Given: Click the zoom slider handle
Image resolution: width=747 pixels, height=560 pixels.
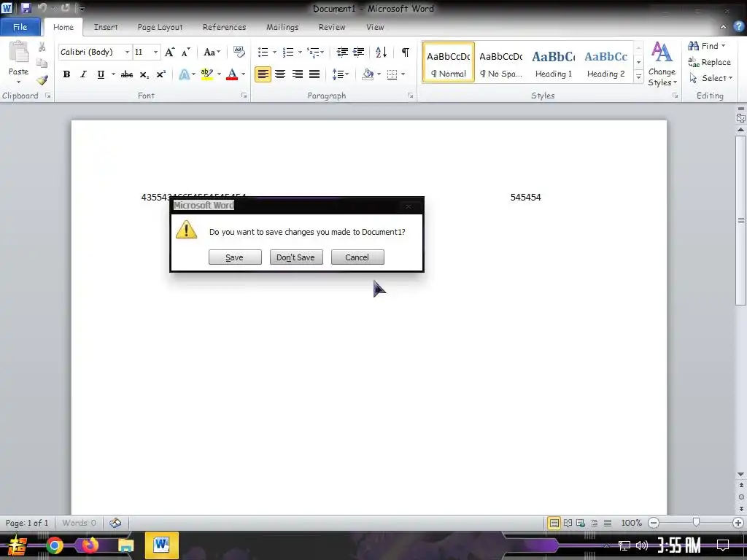Looking at the screenshot, I should tap(696, 523).
